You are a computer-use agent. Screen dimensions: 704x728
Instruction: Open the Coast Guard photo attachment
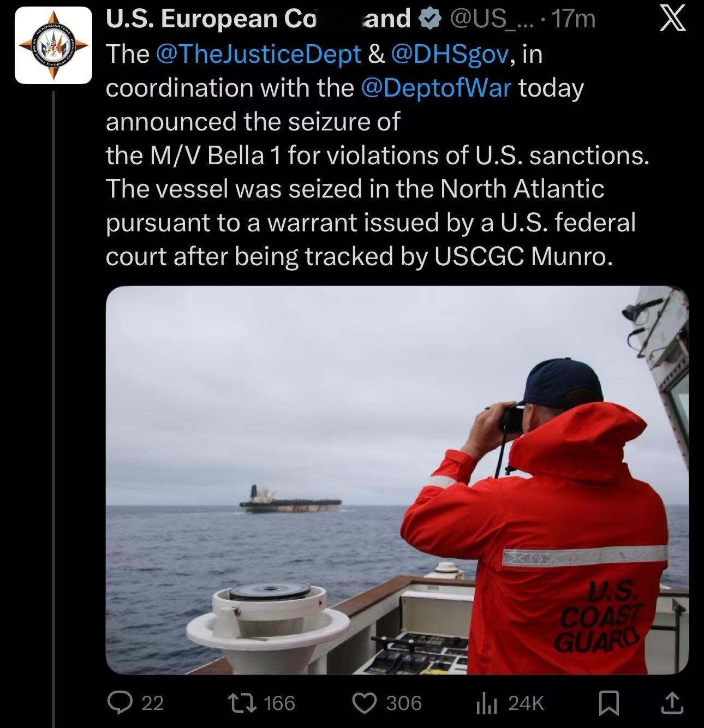tap(397, 481)
